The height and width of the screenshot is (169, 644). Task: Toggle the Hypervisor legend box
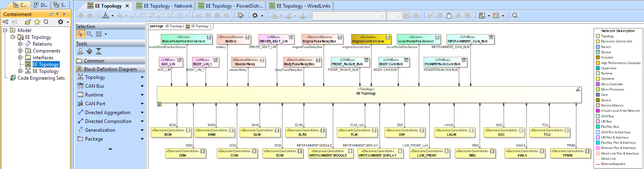point(598,68)
